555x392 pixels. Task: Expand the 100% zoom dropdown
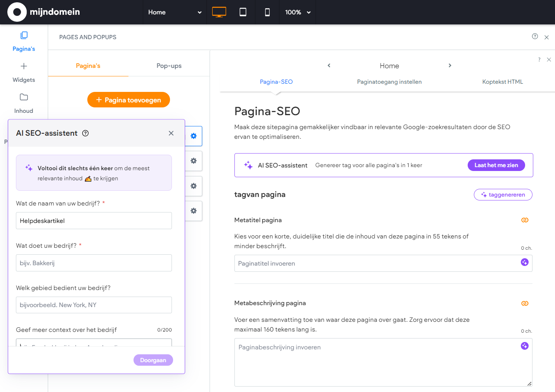(298, 12)
